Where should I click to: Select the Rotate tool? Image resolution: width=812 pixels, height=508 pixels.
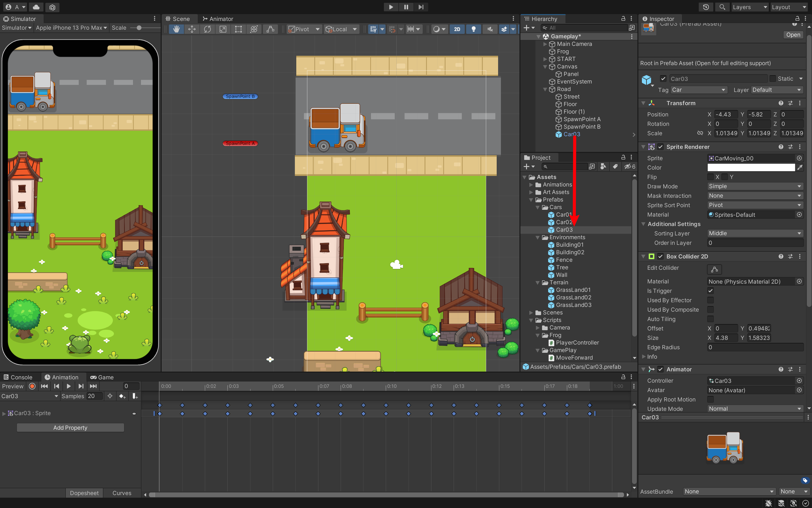207,29
